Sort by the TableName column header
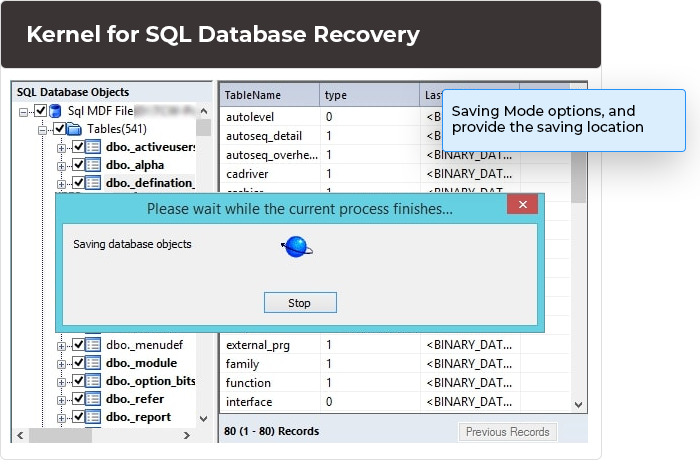This screenshot has width=700, height=460. pyautogui.click(x=268, y=95)
